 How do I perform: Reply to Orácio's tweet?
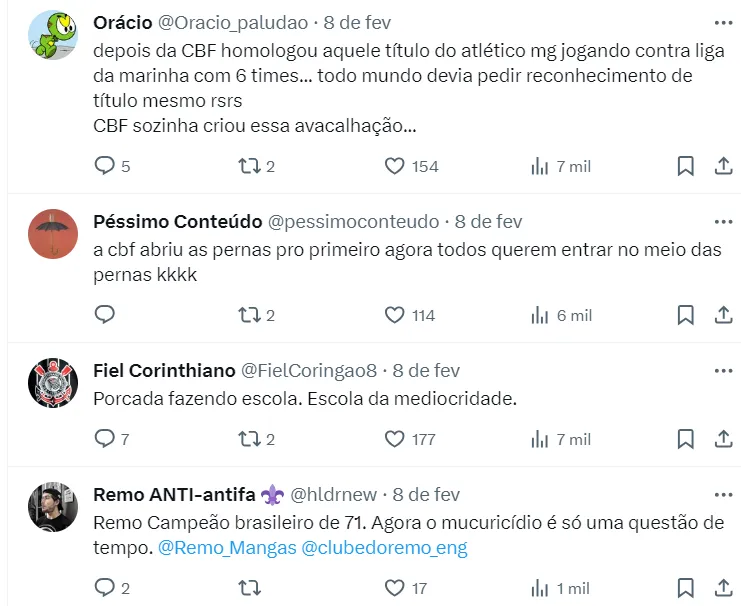point(105,166)
